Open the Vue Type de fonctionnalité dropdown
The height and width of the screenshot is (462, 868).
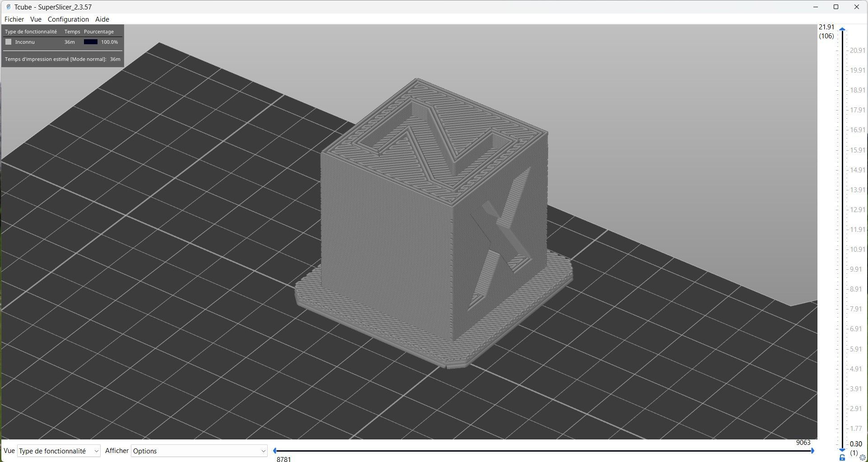tap(59, 451)
